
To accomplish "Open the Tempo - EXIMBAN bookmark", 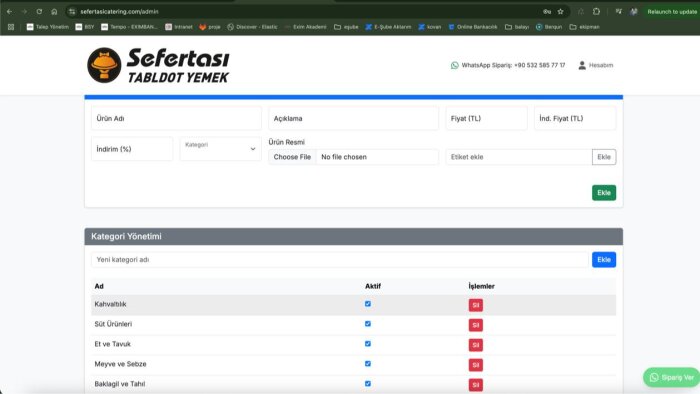I will (129, 27).
